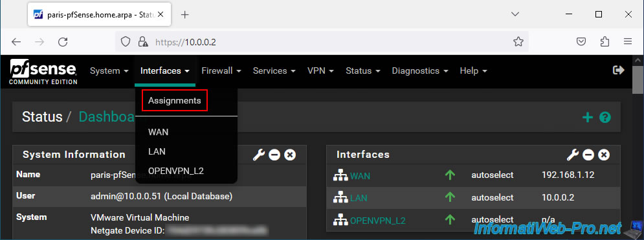Click the pfSense Community Edition logo
Viewport: 644px width, 240px height.
43,72
